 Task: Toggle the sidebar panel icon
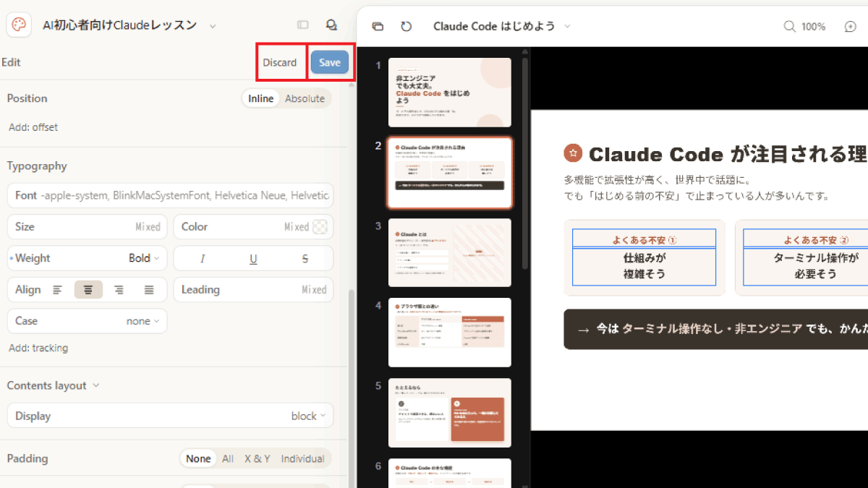(x=303, y=25)
